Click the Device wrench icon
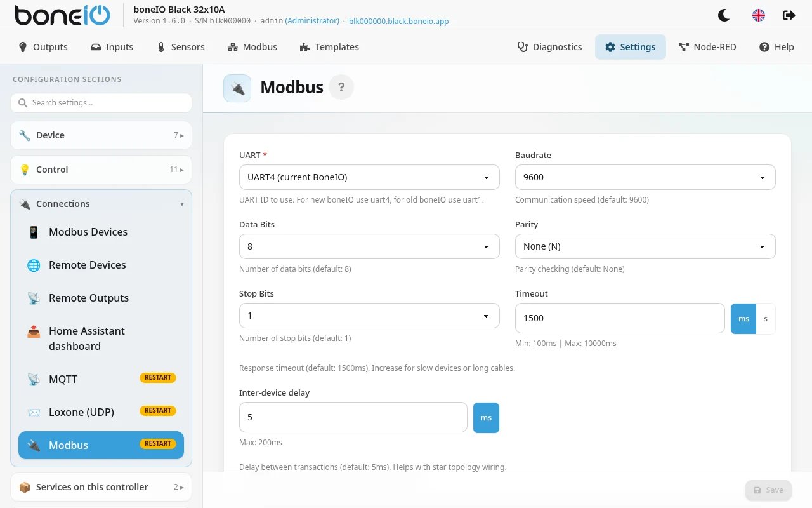812x508 pixels. [25, 135]
